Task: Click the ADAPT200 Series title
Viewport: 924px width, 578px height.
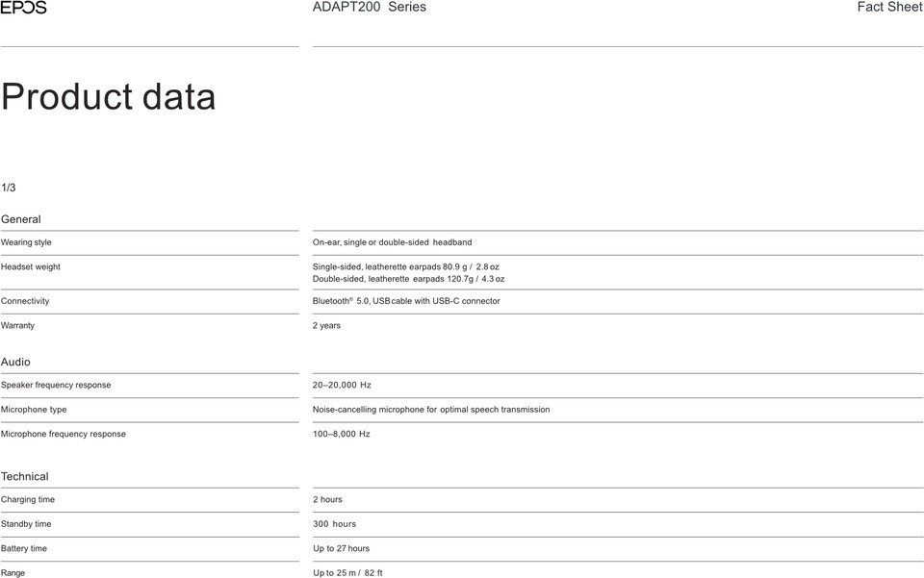Action: point(370,7)
